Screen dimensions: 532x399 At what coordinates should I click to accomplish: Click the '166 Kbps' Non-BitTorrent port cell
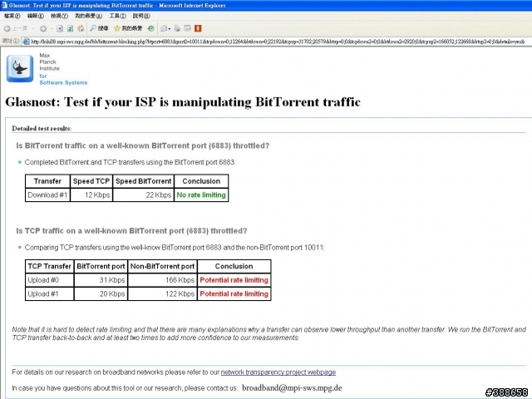click(x=163, y=280)
